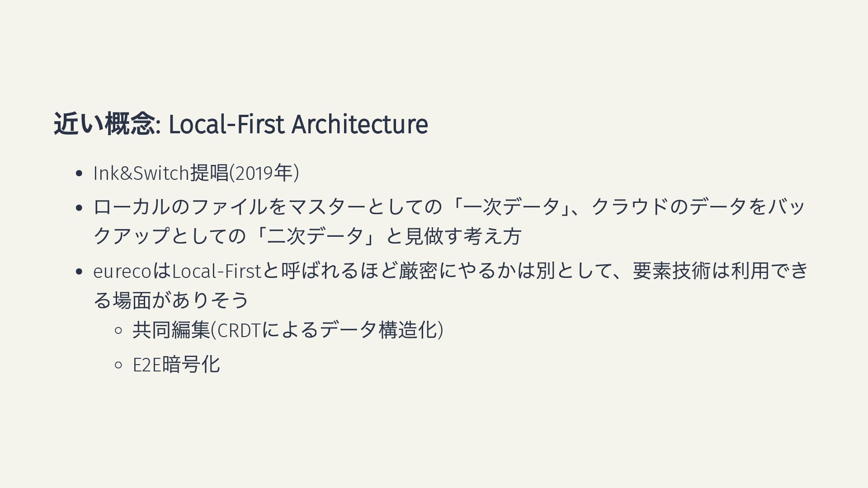Click '見做す考え方' text in second bullet
868x488 pixels.
click(463, 236)
